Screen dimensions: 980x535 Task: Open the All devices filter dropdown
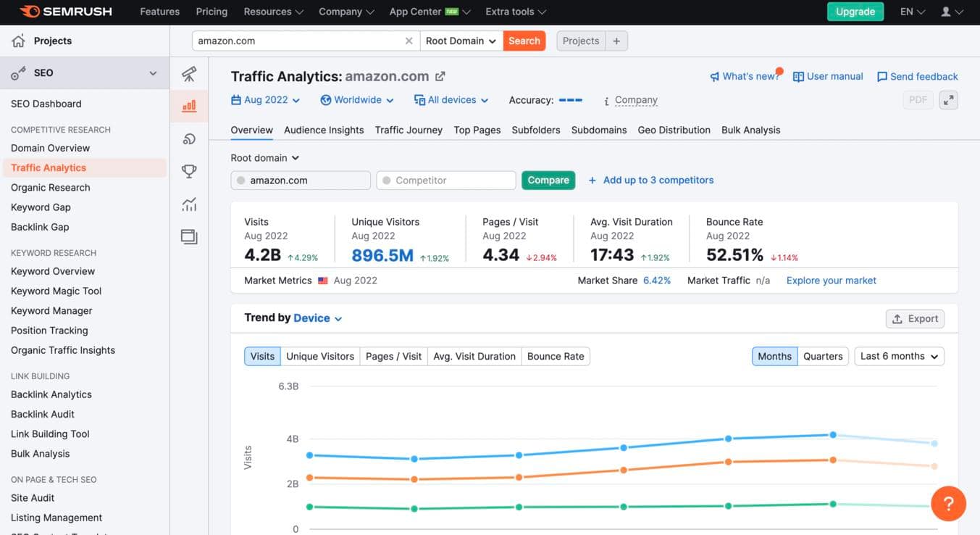451,99
